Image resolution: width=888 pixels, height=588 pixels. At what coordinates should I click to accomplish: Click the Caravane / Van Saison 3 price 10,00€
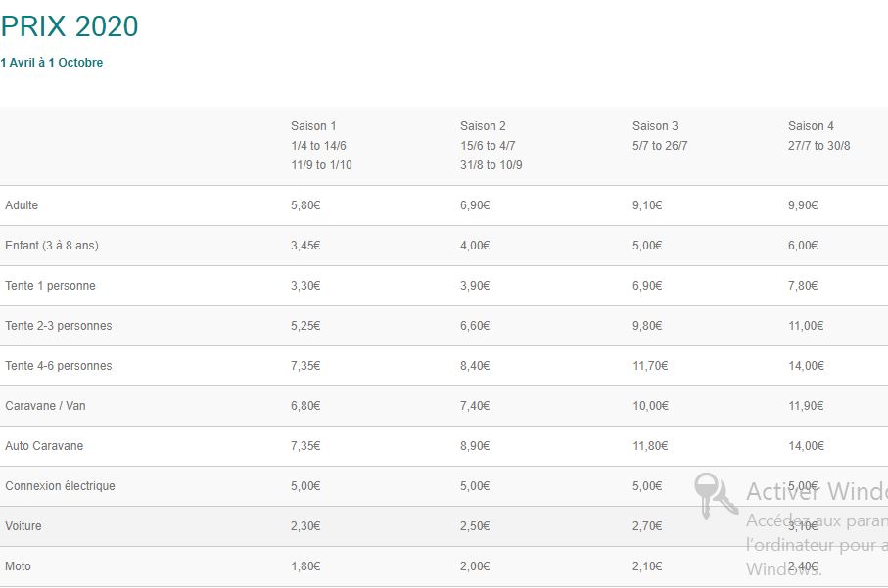(650, 406)
